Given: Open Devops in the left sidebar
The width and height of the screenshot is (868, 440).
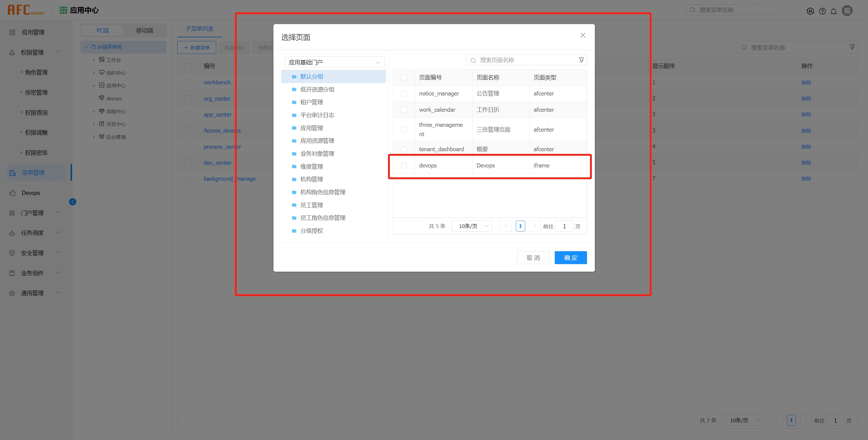Looking at the screenshot, I should (31, 192).
